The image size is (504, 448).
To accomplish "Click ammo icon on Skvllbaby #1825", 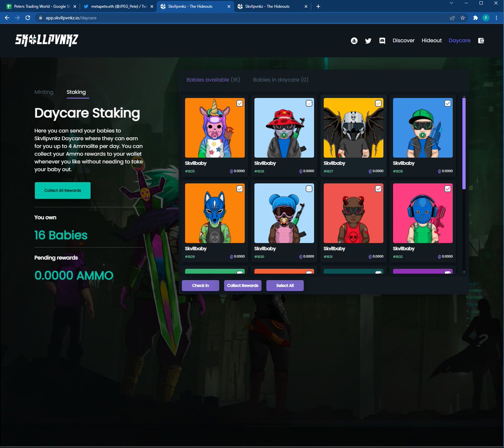I will (231, 171).
